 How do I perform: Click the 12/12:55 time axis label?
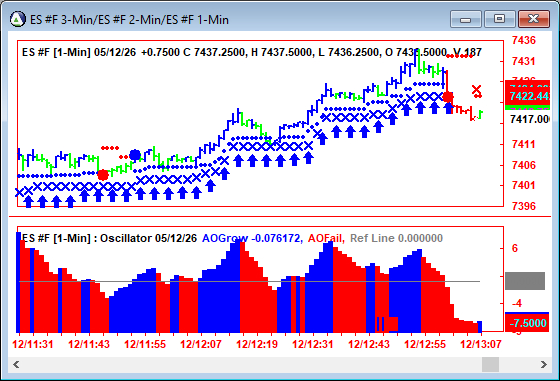[425, 344]
